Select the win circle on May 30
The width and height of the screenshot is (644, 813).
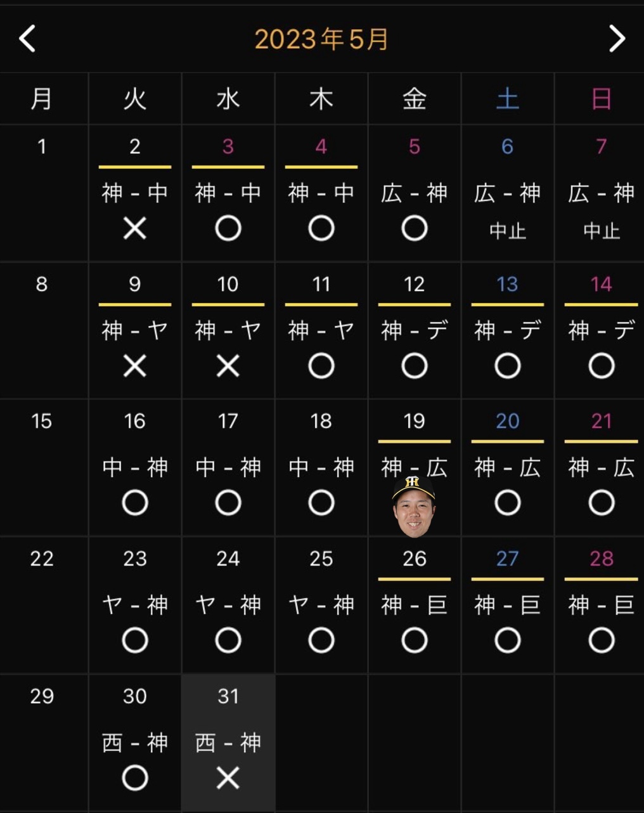[135, 778]
